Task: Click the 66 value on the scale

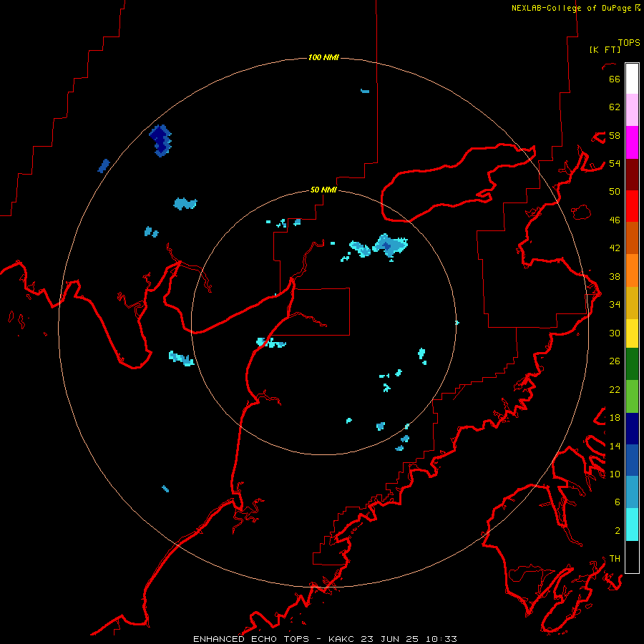Action: pyautogui.click(x=615, y=79)
